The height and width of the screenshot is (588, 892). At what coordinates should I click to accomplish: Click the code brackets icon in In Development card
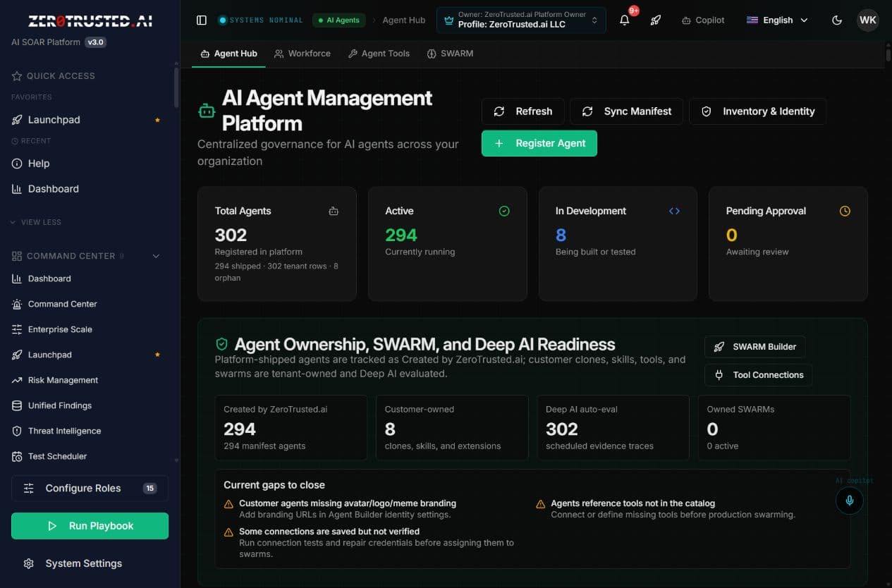675,211
